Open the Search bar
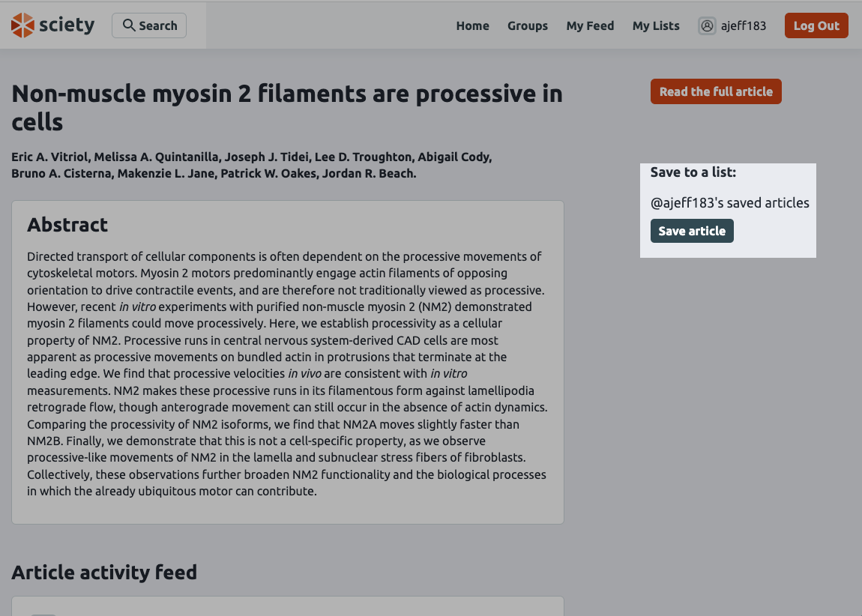This screenshot has height=616, width=862. 148,25
